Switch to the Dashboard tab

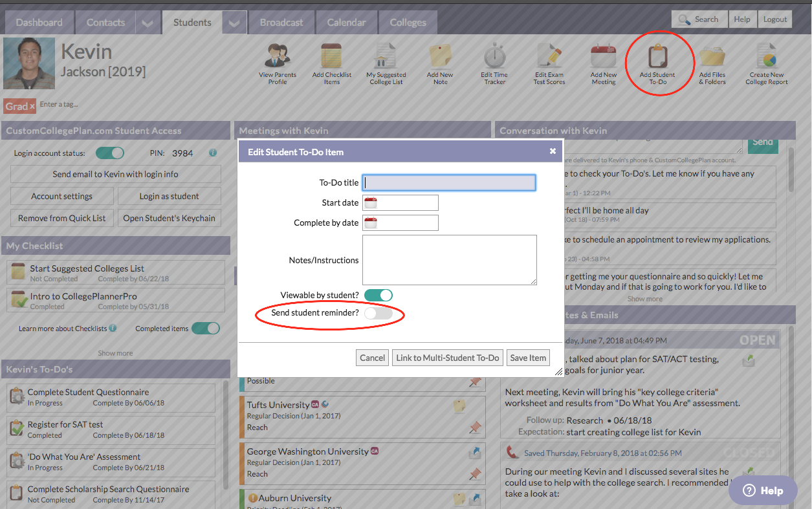(x=39, y=23)
